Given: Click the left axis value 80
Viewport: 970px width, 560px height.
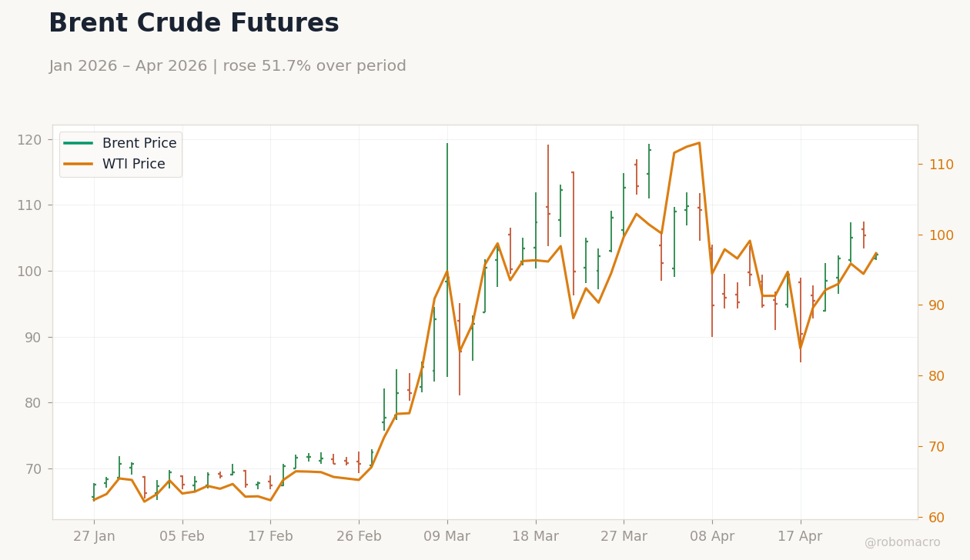Looking at the screenshot, I should click(32, 403).
